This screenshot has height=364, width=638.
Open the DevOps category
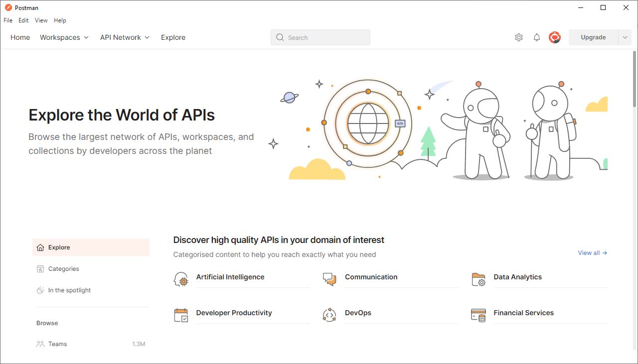point(358,313)
